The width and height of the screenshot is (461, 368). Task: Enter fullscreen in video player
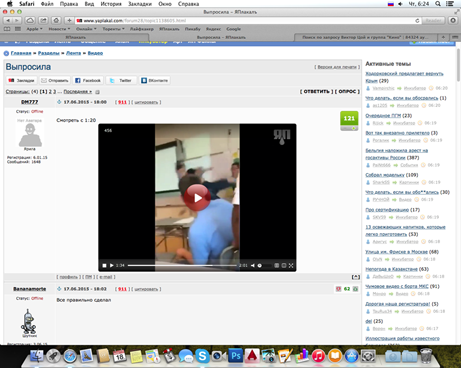coord(291,265)
